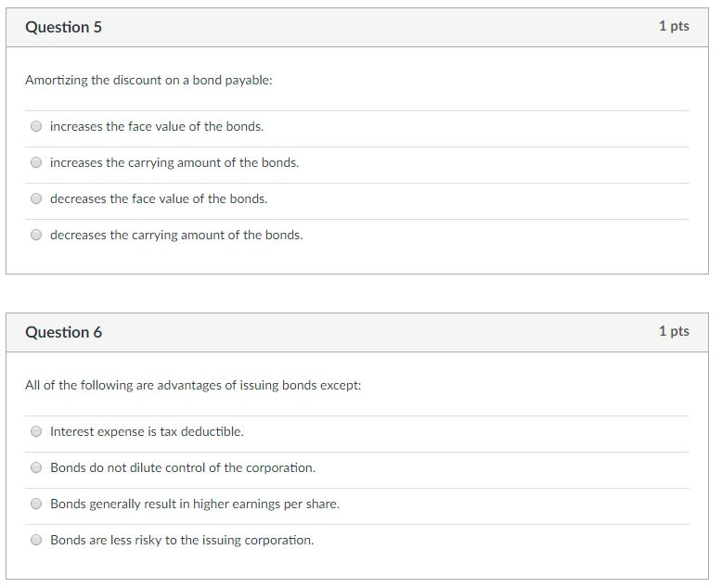721x588 pixels.
Task: Click the "Interest expense is tax deductible." label
Action: (x=147, y=431)
